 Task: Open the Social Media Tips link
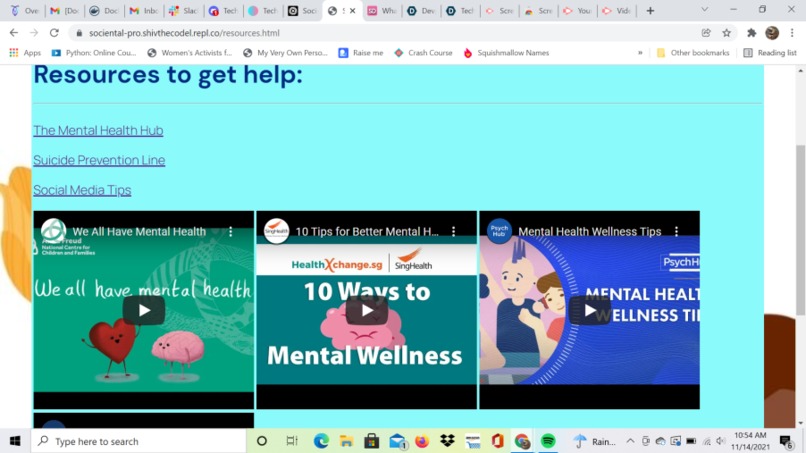(82, 190)
